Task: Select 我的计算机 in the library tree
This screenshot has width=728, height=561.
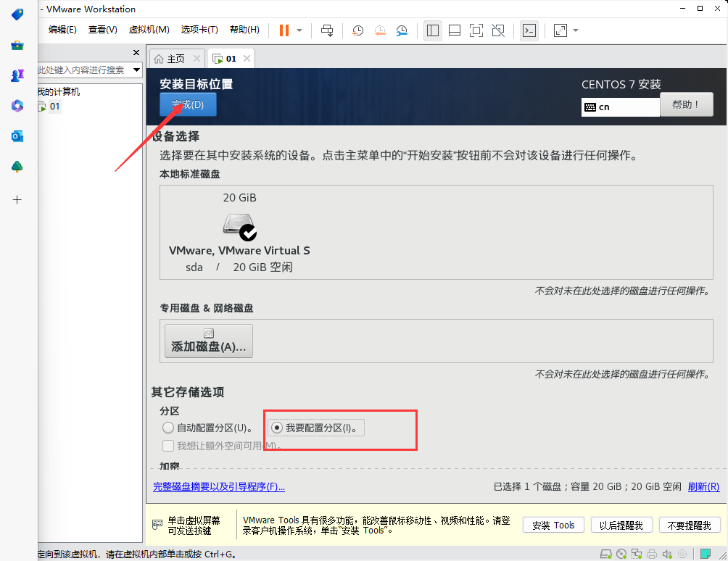Action: 59,92
